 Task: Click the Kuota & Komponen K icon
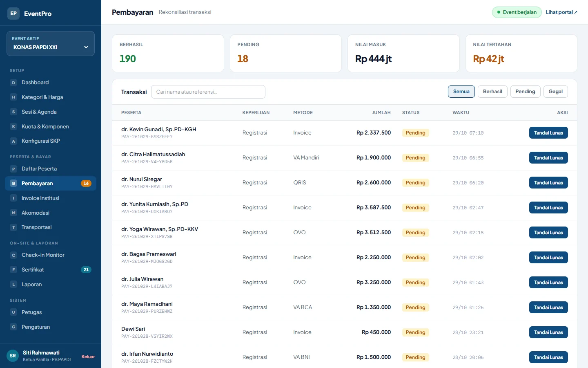[13, 127]
